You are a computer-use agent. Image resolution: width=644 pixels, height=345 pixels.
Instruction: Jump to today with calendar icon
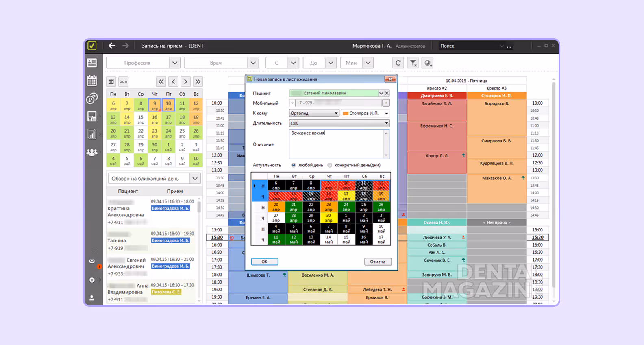point(111,81)
